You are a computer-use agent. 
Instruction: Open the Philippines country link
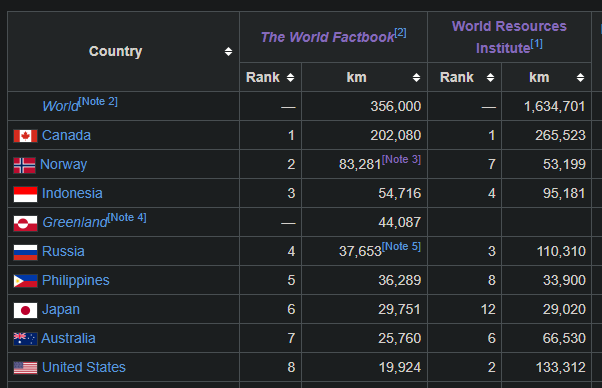click(76, 281)
